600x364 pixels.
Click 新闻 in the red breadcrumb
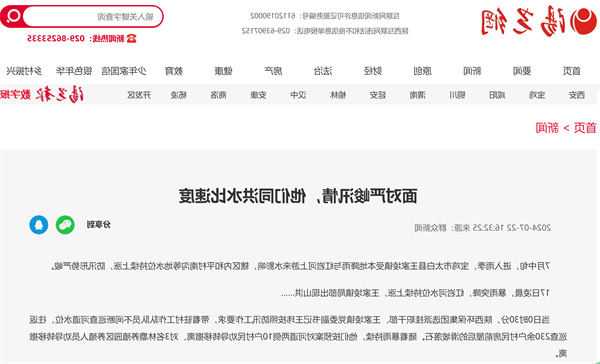click(547, 127)
